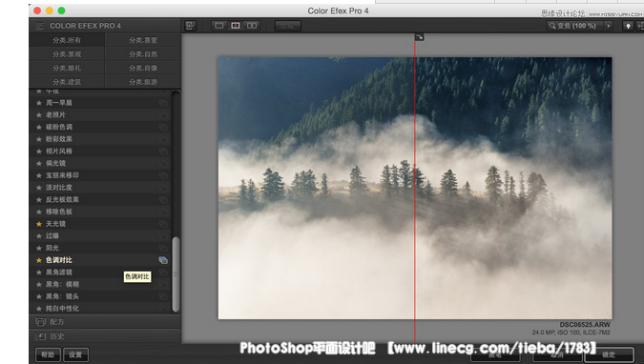Toggle favorite star for 周一早晨

39,103
